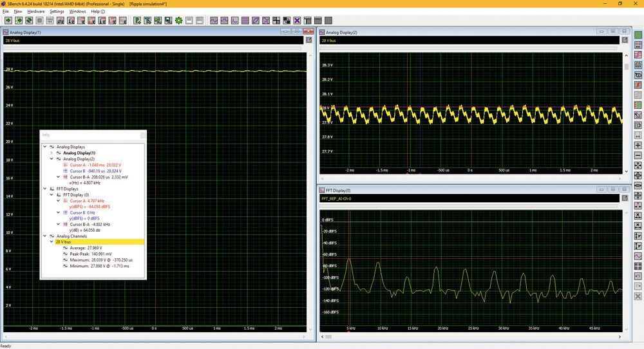Click the plus icon in right sidebar

click(638, 146)
